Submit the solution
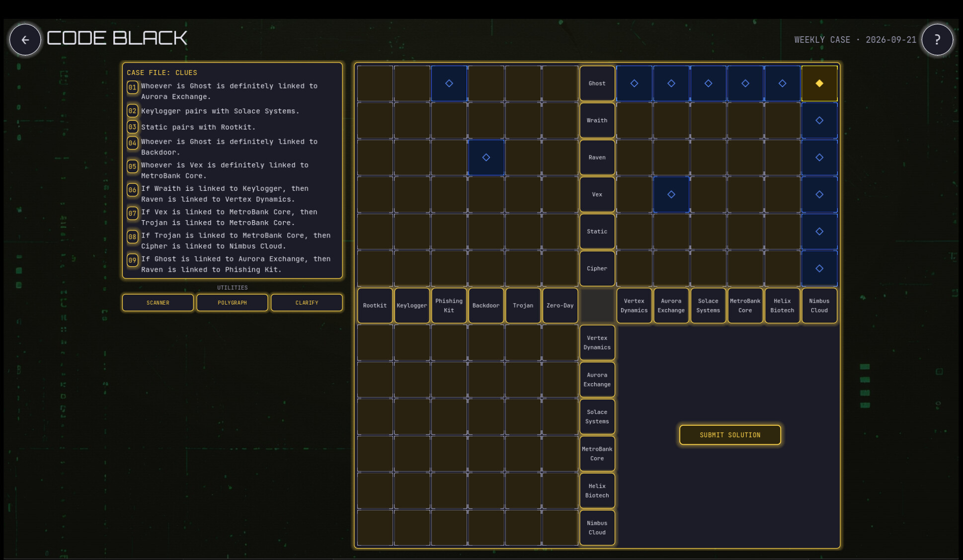This screenshot has width=963, height=560. [x=730, y=435]
